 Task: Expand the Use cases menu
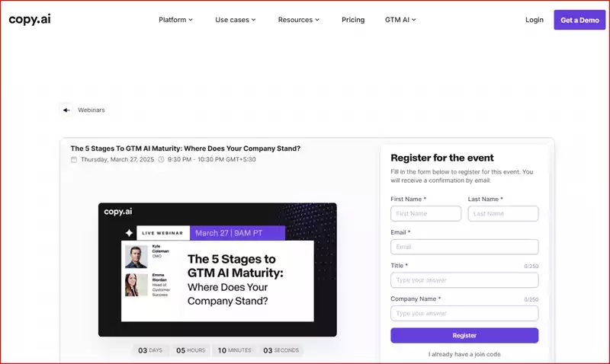tap(236, 20)
